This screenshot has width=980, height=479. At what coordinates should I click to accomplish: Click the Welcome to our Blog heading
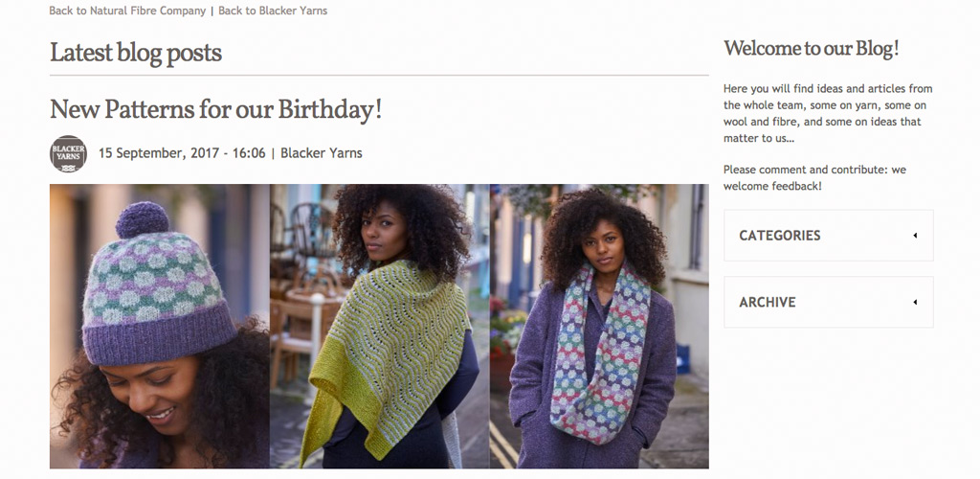click(812, 48)
